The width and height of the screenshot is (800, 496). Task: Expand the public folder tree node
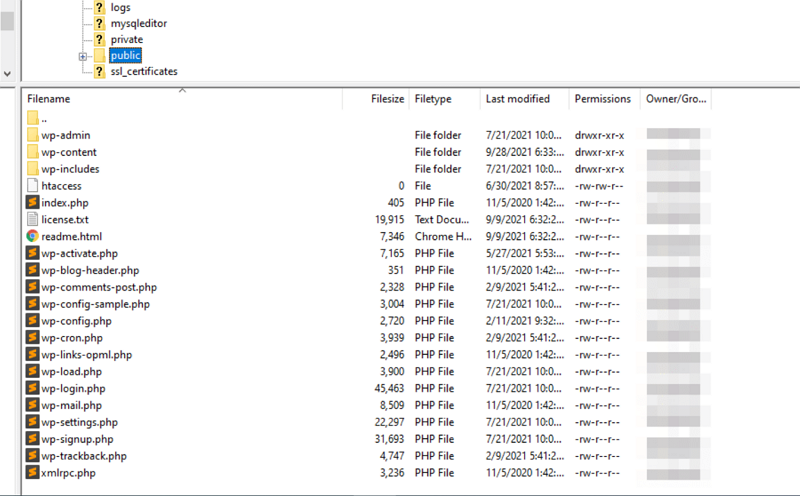click(x=83, y=56)
